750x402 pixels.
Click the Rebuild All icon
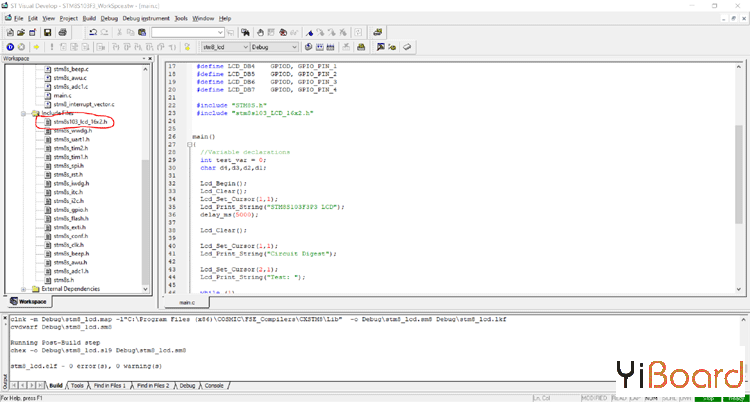[331, 47]
